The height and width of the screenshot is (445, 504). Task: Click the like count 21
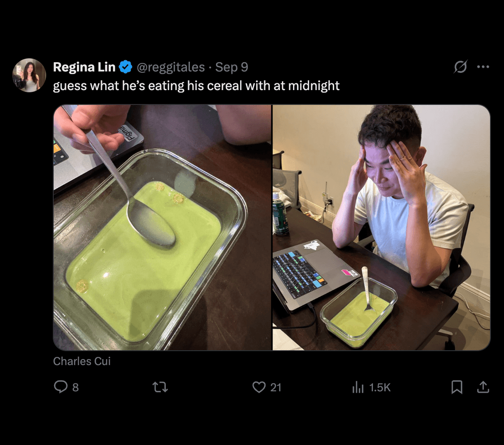(276, 388)
